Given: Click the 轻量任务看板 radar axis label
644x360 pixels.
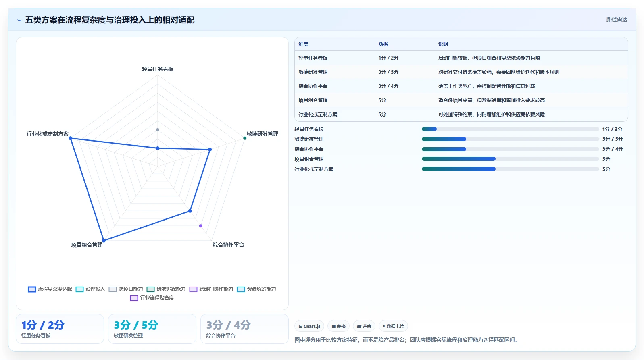Looking at the screenshot, I should click(x=158, y=69).
